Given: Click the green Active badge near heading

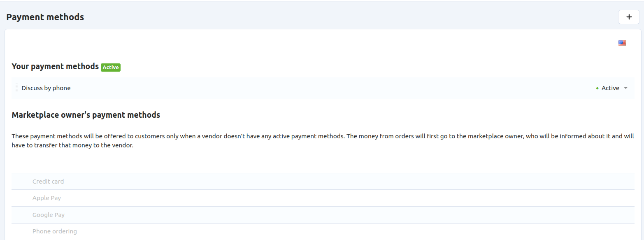Looking at the screenshot, I should coord(111,68).
